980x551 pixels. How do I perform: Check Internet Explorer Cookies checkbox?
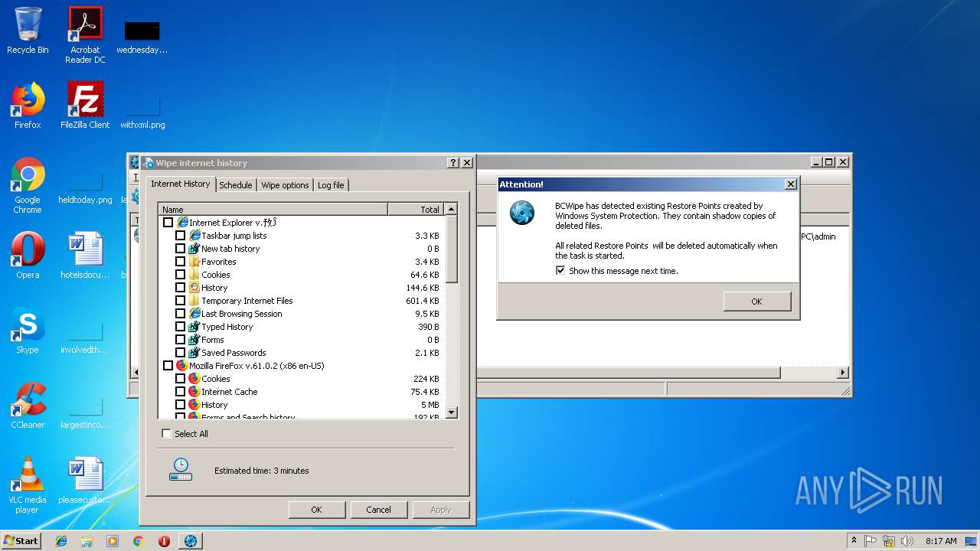click(x=181, y=274)
